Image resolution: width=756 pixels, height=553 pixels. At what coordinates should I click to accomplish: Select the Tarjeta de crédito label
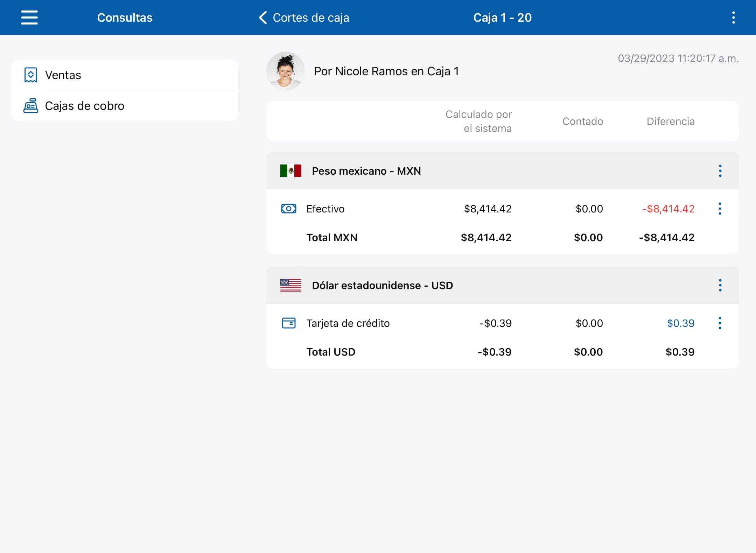pyautogui.click(x=348, y=323)
